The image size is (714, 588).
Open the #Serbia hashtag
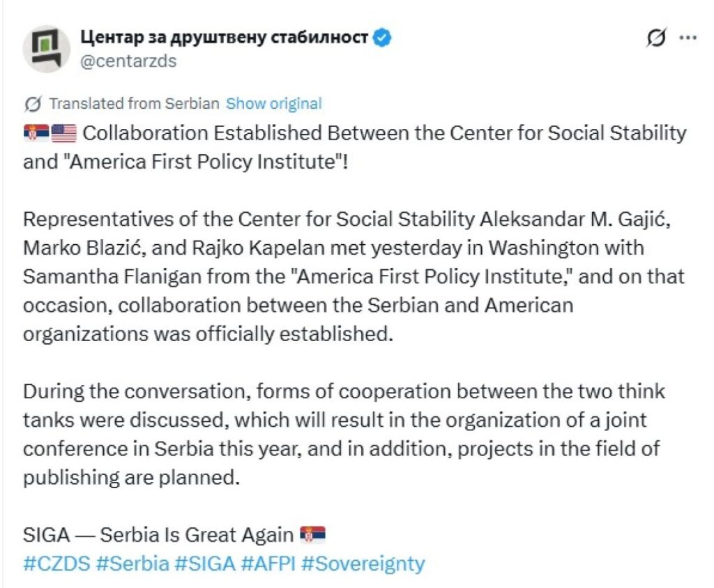(x=132, y=564)
